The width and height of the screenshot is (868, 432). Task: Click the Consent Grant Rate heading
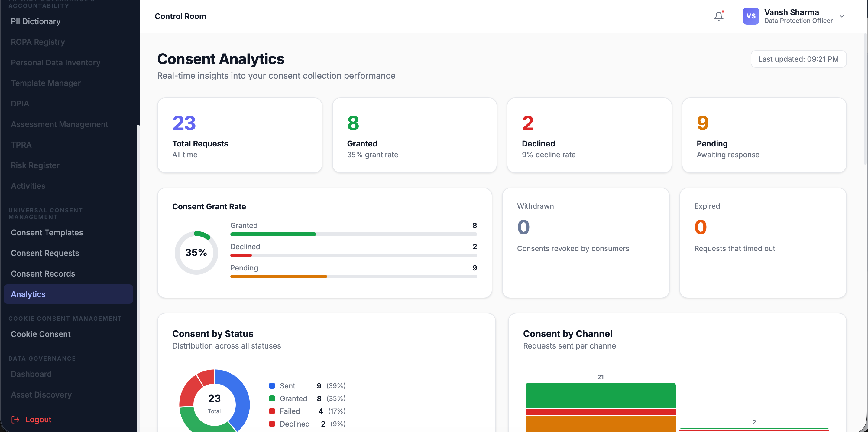(x=209, y=206)
